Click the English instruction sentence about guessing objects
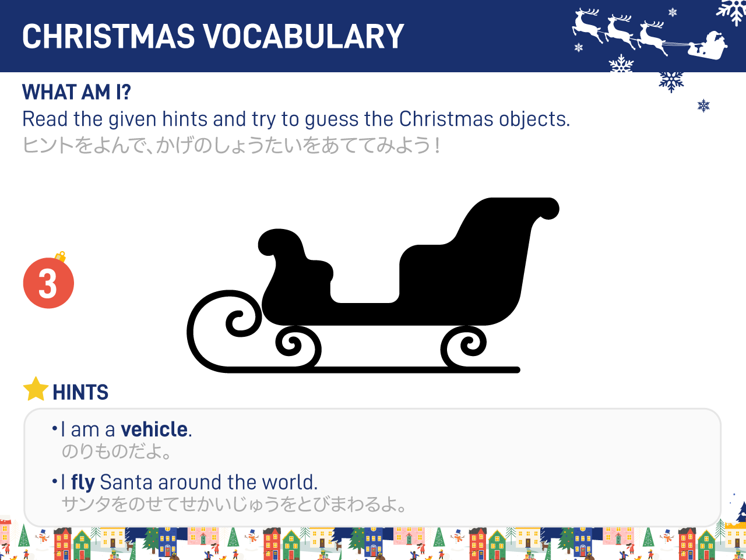The width and height of the screenshot is (746, 560). click(x=296, y=119)
